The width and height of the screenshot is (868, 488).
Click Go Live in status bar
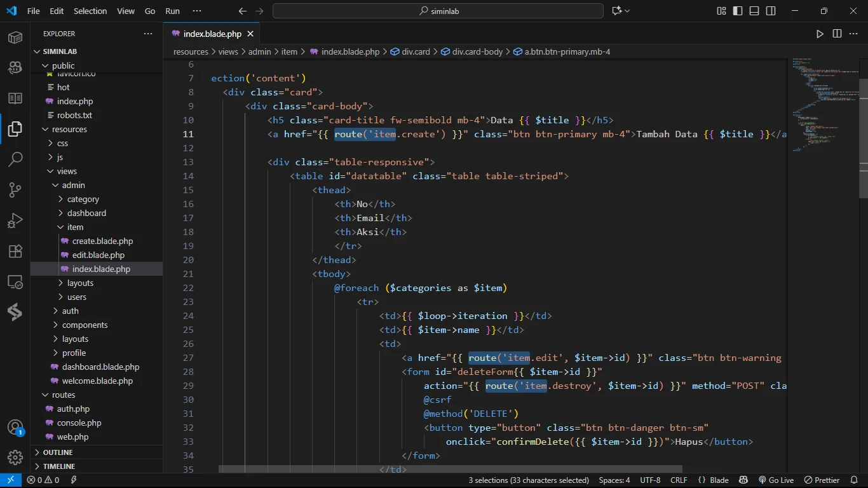click(x=776, y=480)
